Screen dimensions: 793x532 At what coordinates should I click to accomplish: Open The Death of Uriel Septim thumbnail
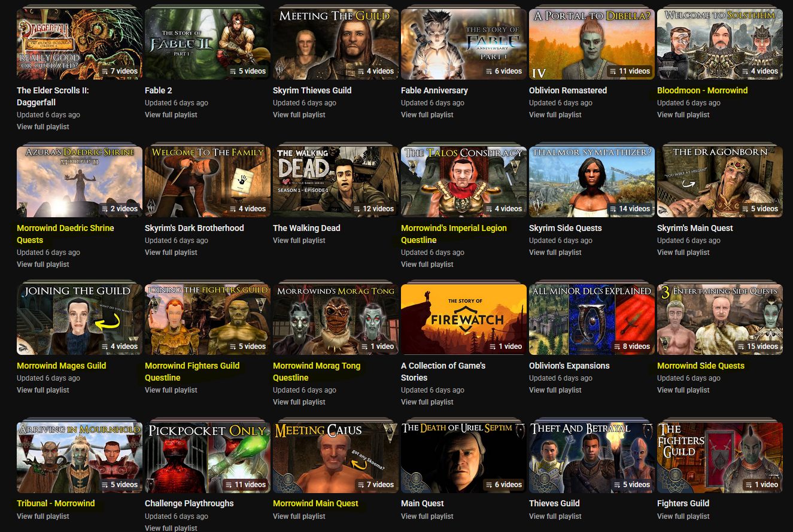(x=463, y=457)
